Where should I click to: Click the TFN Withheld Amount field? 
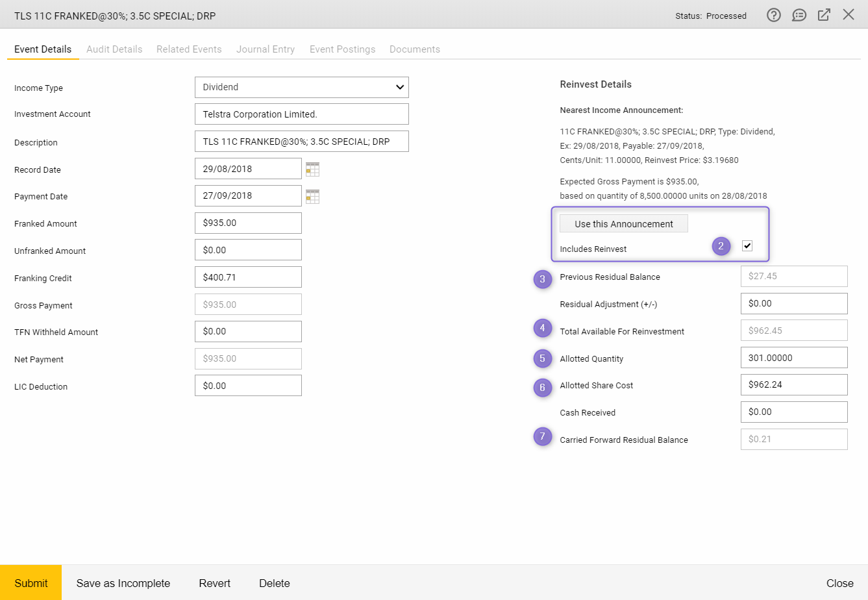248,331
